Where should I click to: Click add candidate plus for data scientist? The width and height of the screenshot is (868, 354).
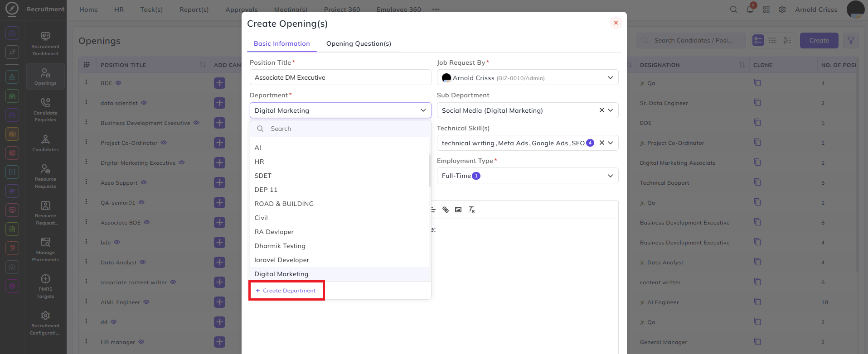(219, 103)
